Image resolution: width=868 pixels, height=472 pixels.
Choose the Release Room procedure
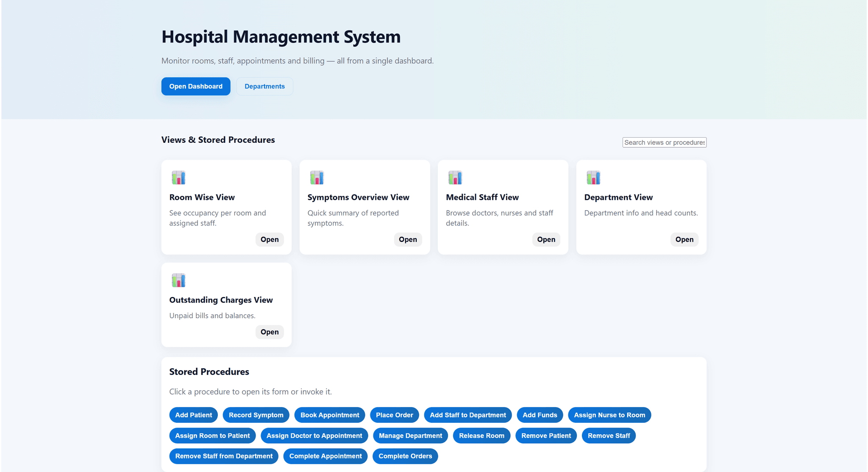tap(481, 436)
